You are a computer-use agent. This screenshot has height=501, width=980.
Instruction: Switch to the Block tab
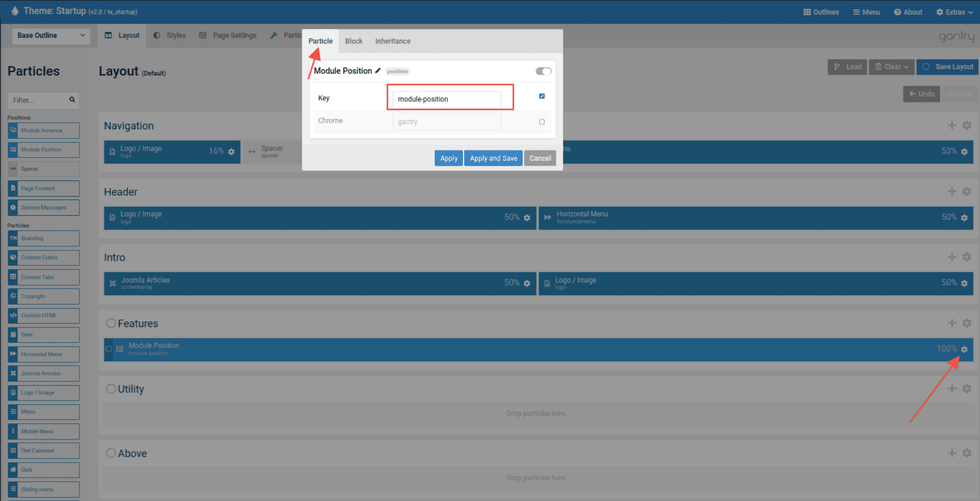tap(353, 41)
